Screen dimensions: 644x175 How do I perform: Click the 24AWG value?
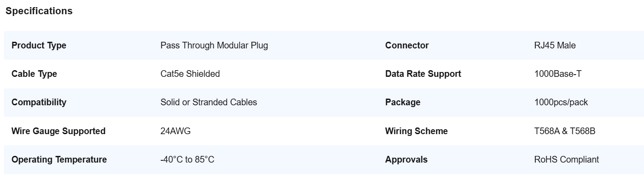pos(176,131)
